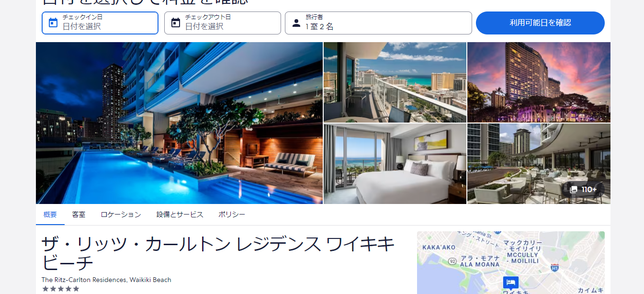Click the check-out calendar icon
The height and width of the screenshot is (294, 644).
point(176,23)
